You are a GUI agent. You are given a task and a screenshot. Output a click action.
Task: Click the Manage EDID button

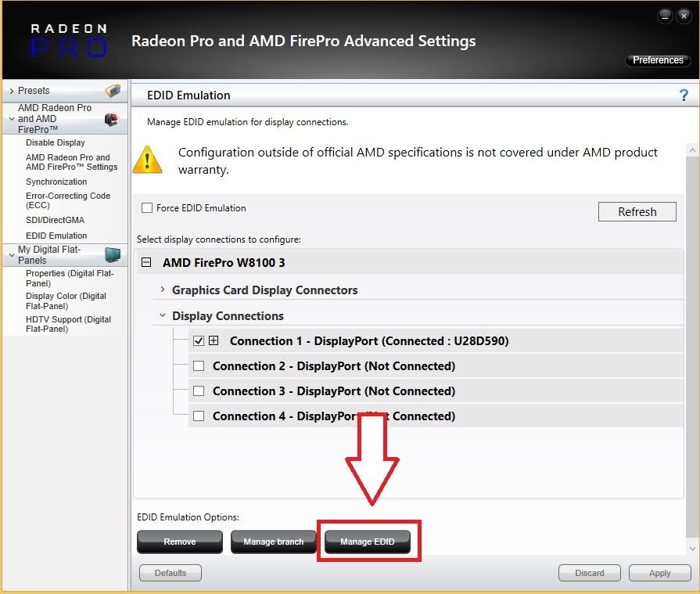[368, 542]
